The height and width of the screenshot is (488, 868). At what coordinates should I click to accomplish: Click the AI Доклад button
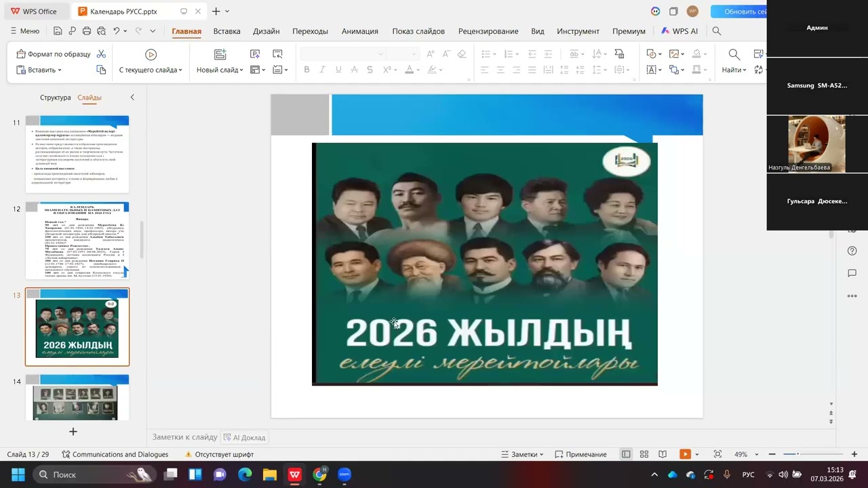tap(244, 437)
